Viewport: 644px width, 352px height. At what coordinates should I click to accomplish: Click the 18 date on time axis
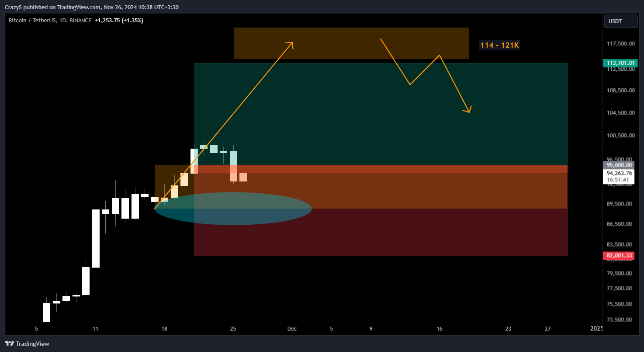[164, 329]
